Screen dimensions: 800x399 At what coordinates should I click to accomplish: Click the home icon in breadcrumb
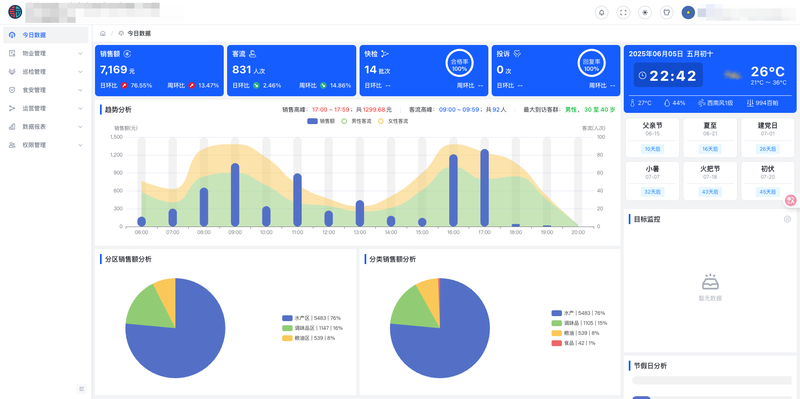103,34
